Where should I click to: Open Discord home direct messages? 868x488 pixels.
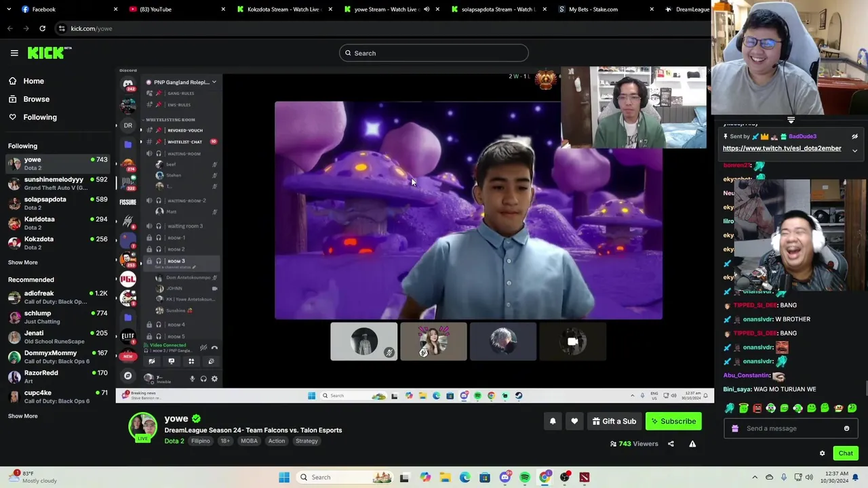[128, 84]
